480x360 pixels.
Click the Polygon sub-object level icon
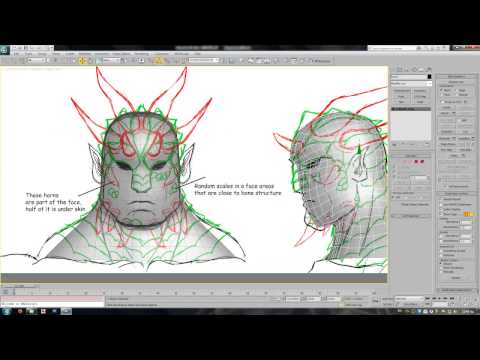click(416, 161)
